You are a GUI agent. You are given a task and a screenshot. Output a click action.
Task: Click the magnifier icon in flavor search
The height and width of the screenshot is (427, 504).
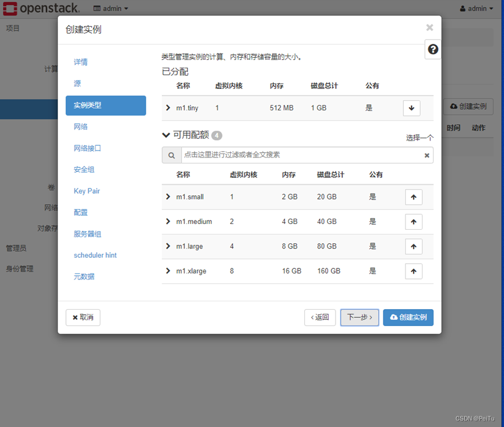(x=171, y=155)
